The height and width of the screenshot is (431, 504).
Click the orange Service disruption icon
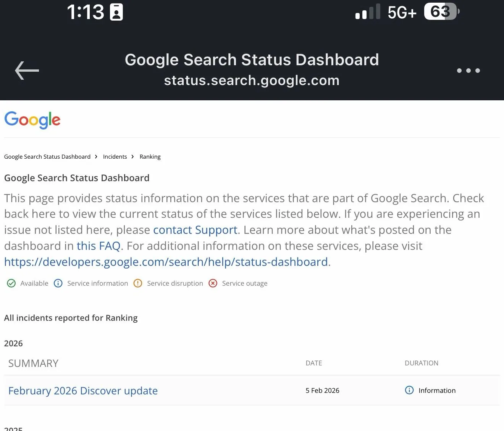(138, 283)
